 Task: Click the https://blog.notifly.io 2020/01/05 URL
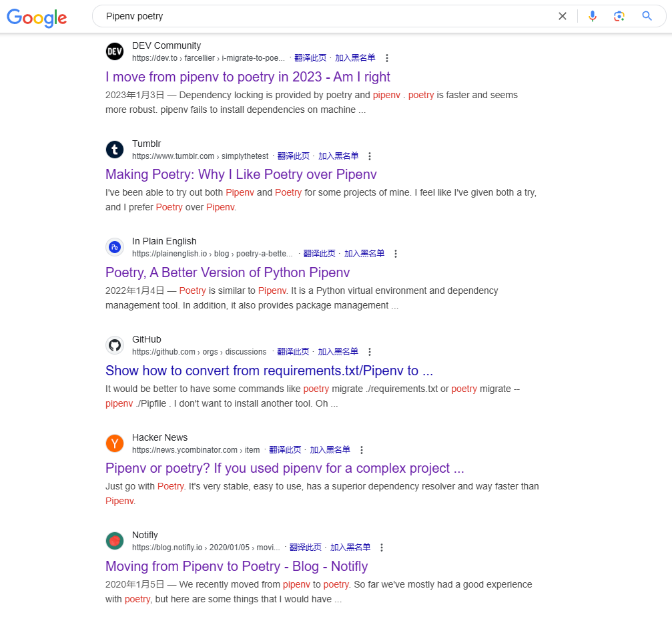tap(206, 548)
